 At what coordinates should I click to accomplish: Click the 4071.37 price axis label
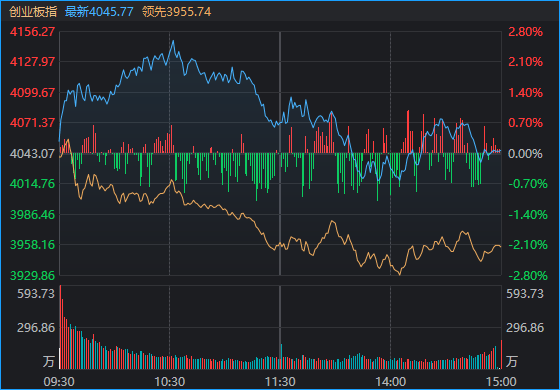[32, 123]
